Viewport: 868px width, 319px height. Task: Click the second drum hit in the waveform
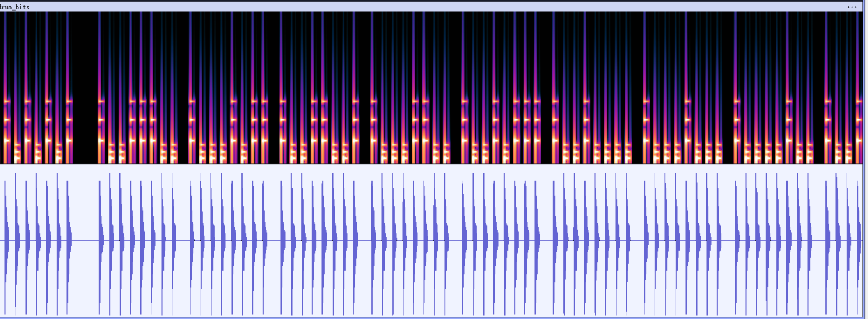click(x=17, y=240)
